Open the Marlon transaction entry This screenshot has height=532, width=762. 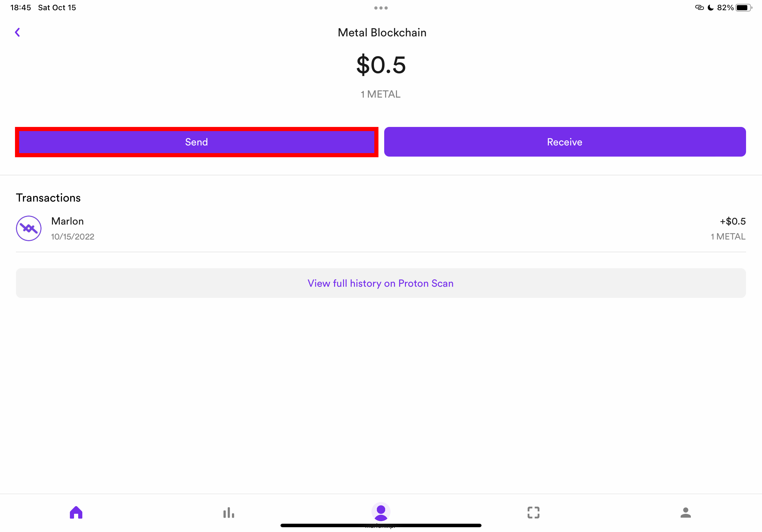click(381, 228)
